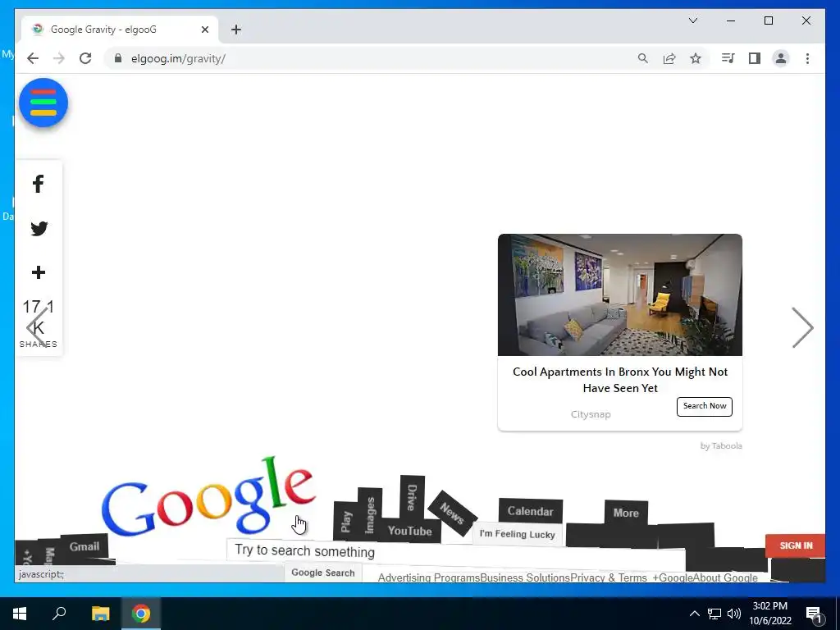Share the page on Twitter
The image size is (840, 630).
click(x=39, y=228)
